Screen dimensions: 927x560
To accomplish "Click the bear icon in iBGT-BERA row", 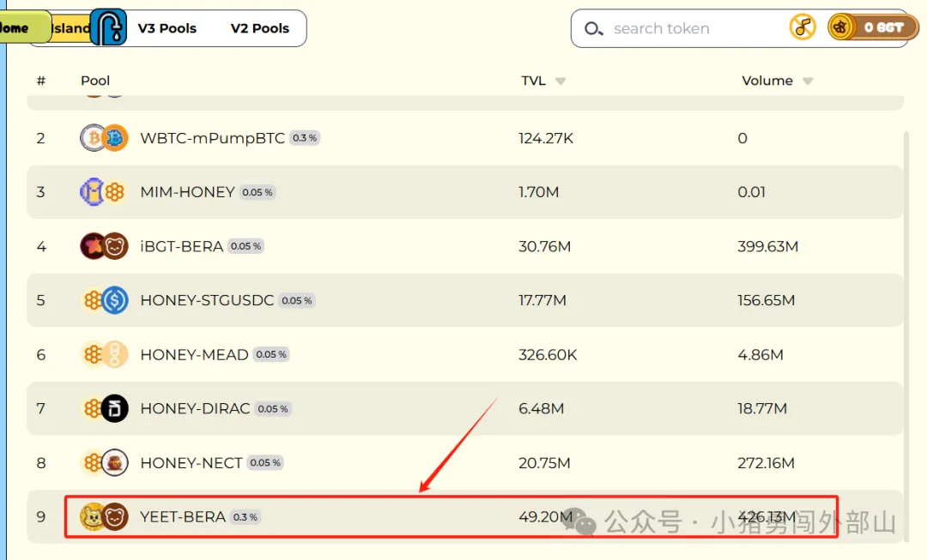I will pyautogui.click(x=115, y=246).
